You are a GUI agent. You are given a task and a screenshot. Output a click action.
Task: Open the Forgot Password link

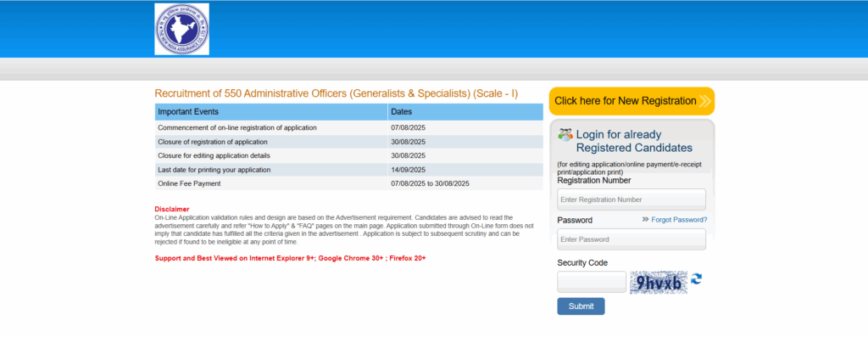[x=679, y=220]
